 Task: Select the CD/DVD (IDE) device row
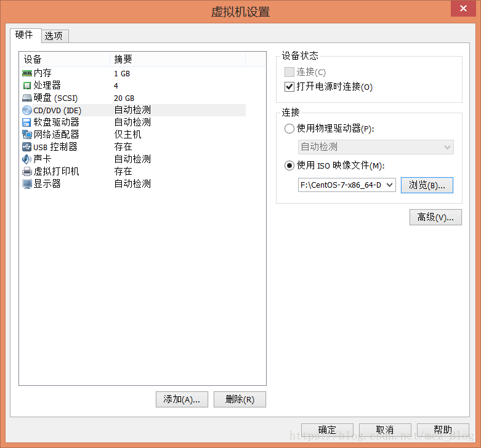[133, 110]
